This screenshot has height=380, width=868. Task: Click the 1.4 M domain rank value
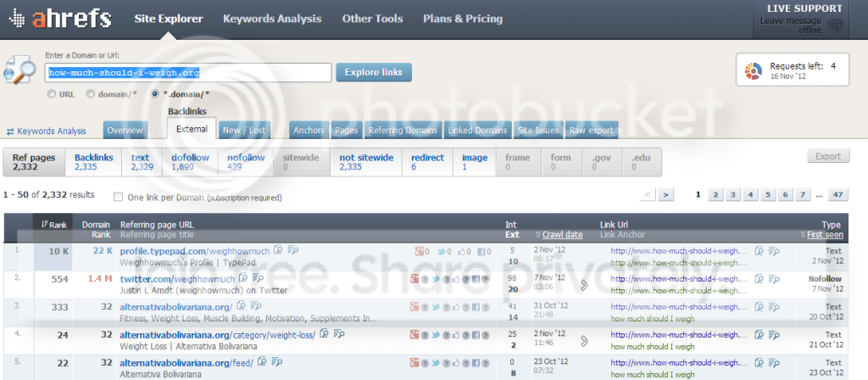[100, 279]
